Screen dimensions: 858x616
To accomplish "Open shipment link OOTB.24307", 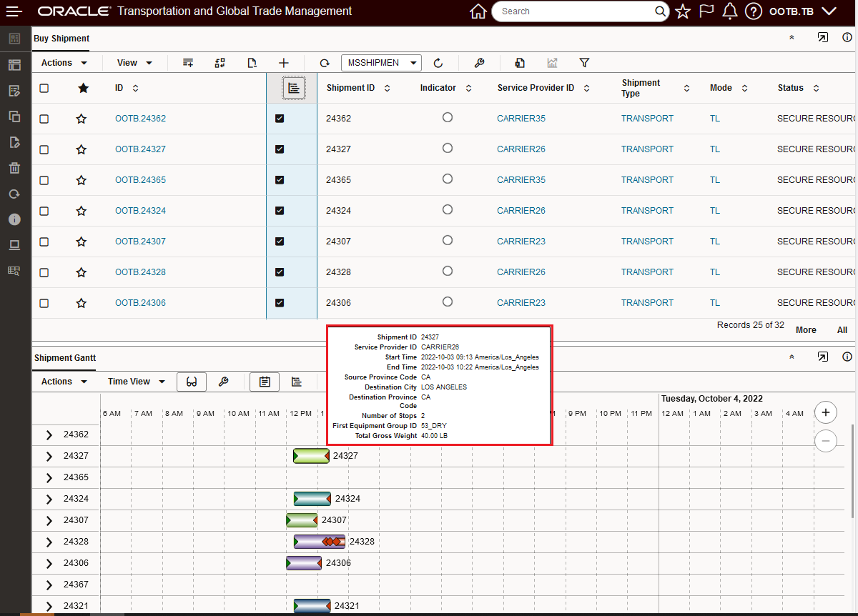I will point(140,242).
